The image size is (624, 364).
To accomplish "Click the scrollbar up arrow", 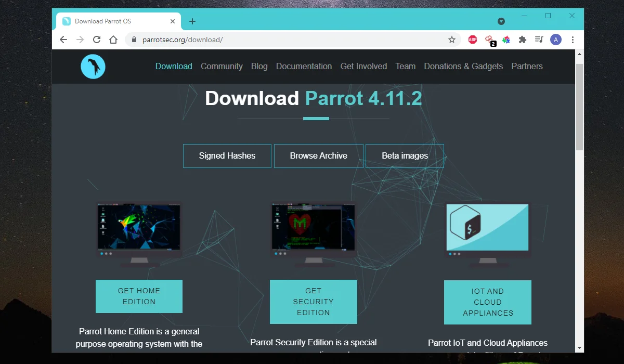I will [x=580, y=54].
